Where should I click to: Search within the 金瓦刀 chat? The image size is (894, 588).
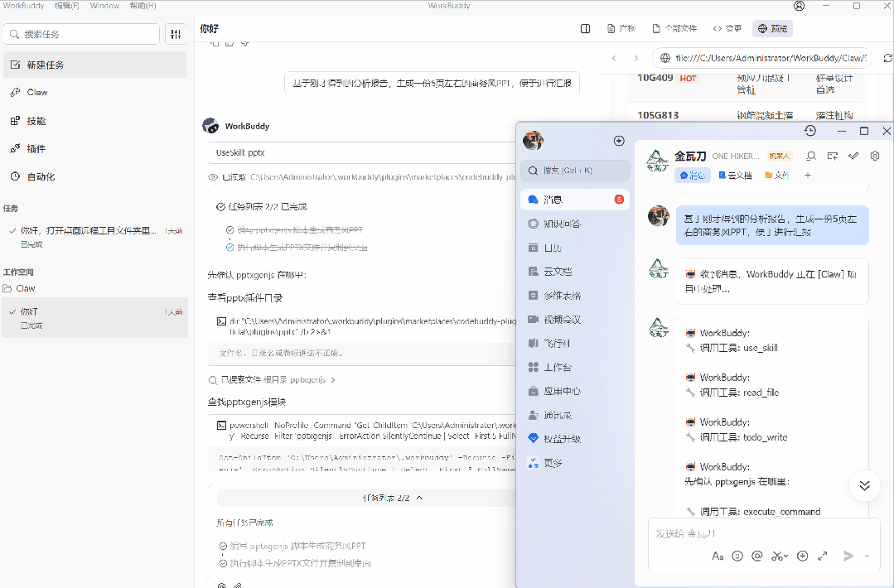(811, 157)
